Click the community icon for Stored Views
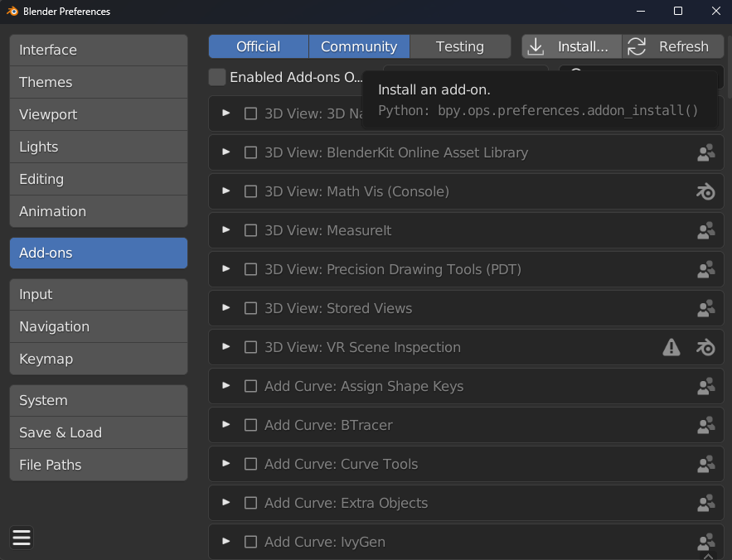The height and width of the screenshot is (560, 732). [x=705, y=308]
